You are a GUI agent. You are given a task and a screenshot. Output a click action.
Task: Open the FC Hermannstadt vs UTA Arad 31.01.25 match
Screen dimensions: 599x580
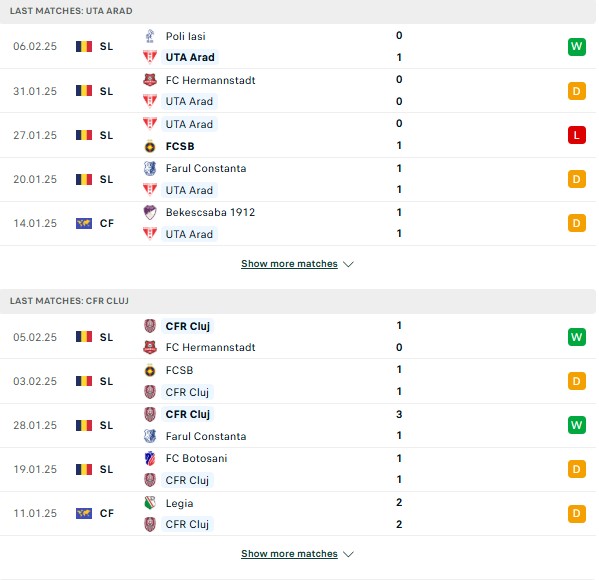298,91
